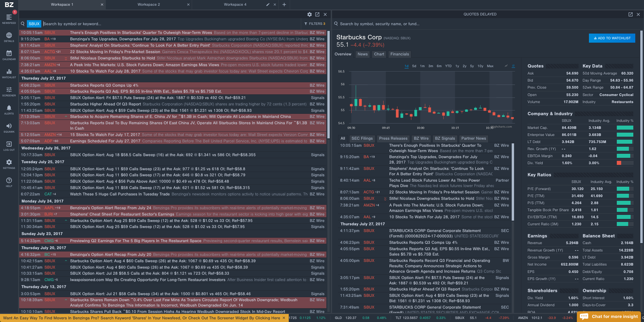Switch to Workspace 2 tab

149,5
